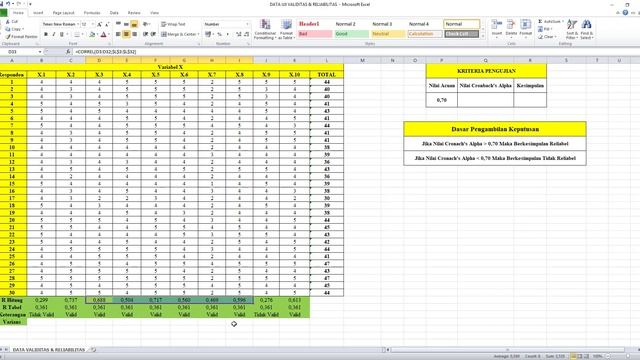640x360 pixels.
Task: Apply the Bad cell style
Action: point(315,34)
